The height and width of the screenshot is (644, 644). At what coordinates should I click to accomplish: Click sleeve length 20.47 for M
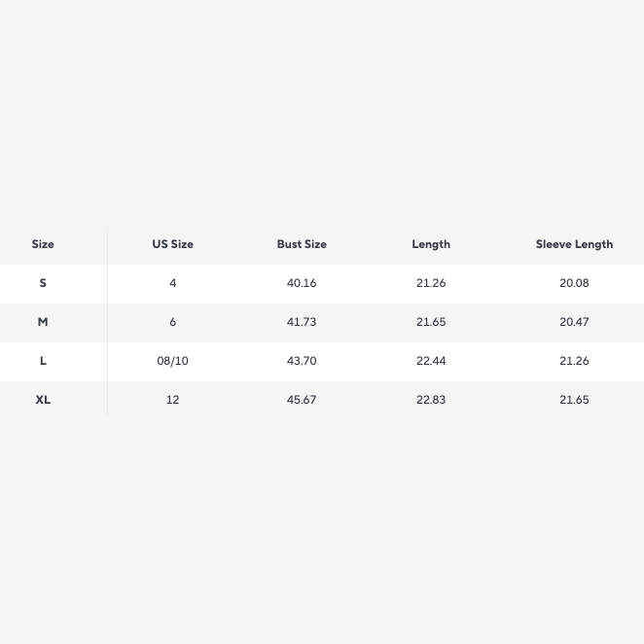pos(574,322)
